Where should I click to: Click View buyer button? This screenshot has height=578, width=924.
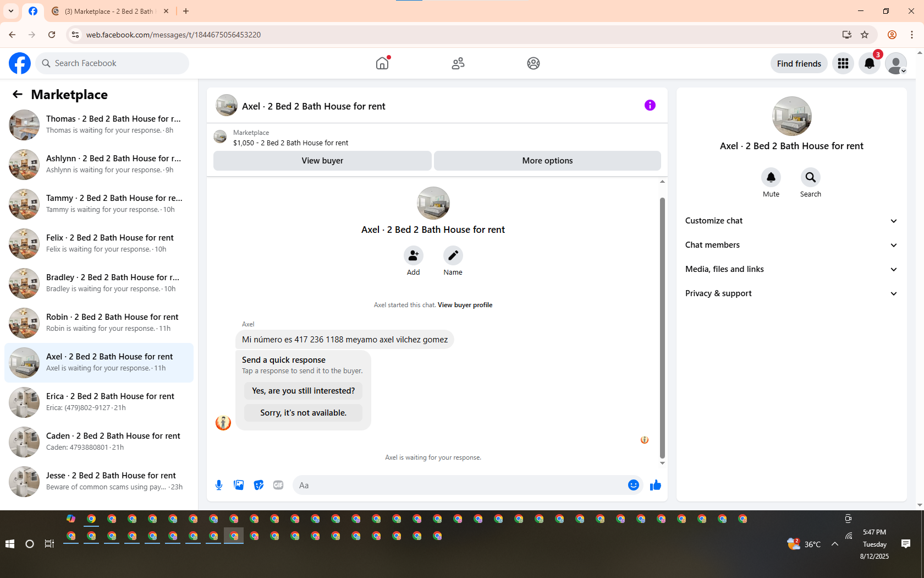click(322, 161)
